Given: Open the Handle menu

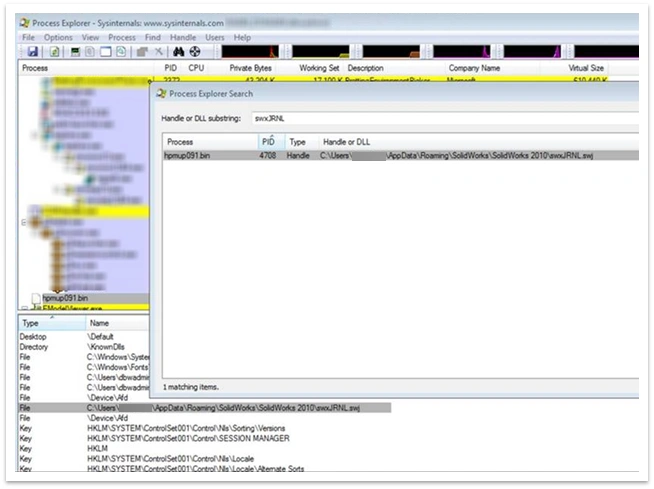Looking at the screenshot, I should click(183, 38).
